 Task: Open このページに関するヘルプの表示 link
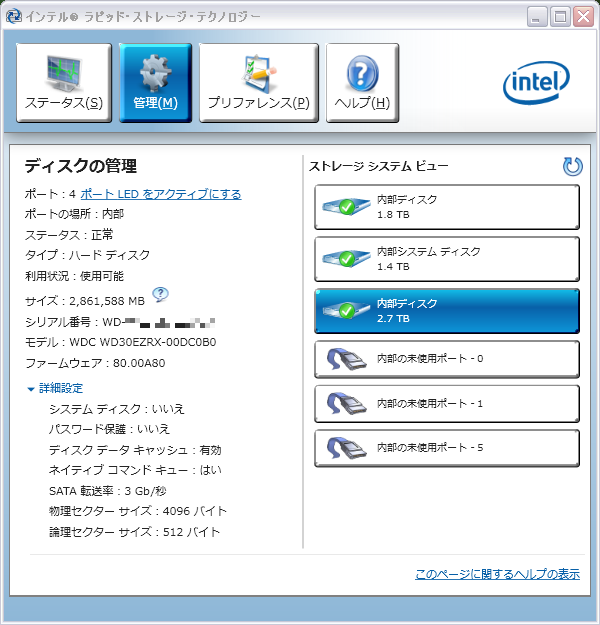coord(497,574)
